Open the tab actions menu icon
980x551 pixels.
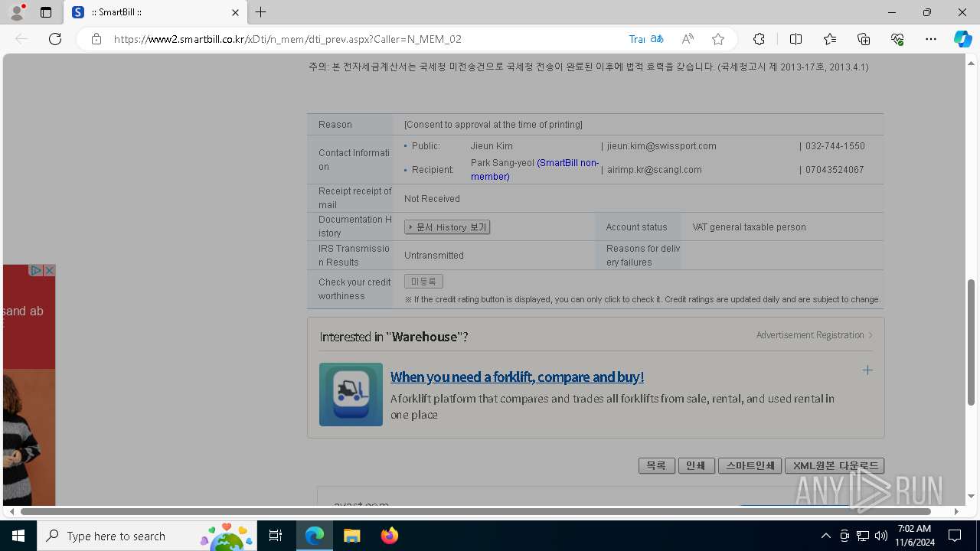[46, 12]
